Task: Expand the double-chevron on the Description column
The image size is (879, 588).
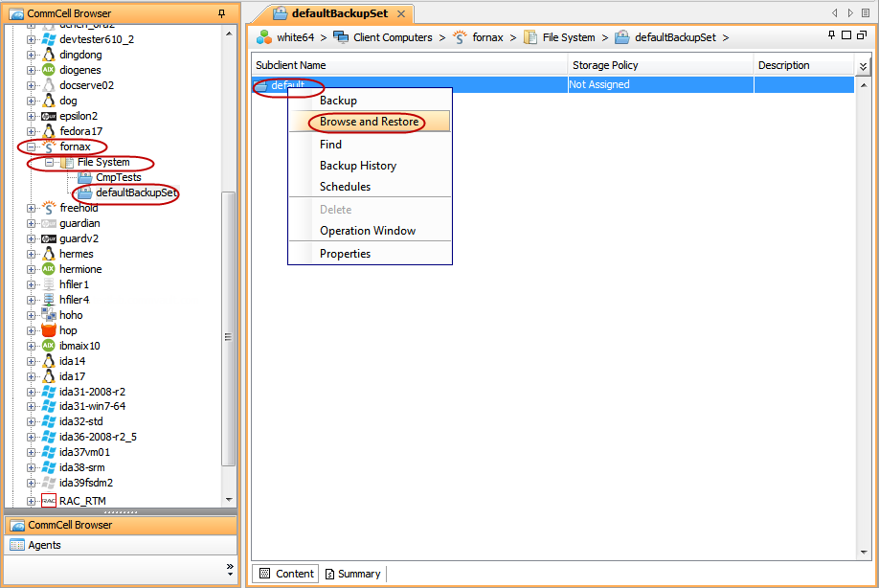Action: (x=863, y=64)
